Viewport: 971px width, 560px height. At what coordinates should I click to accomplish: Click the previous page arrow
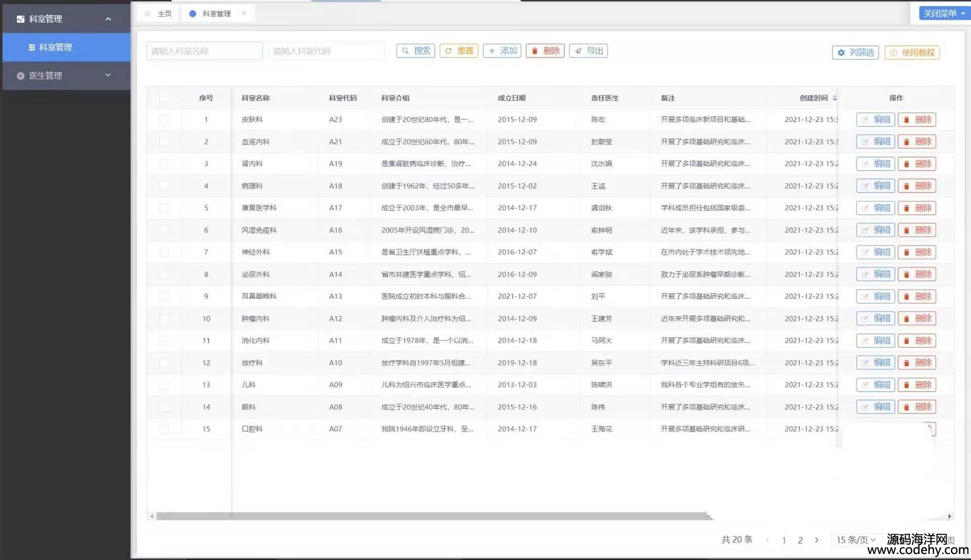[x=768, y=540]
